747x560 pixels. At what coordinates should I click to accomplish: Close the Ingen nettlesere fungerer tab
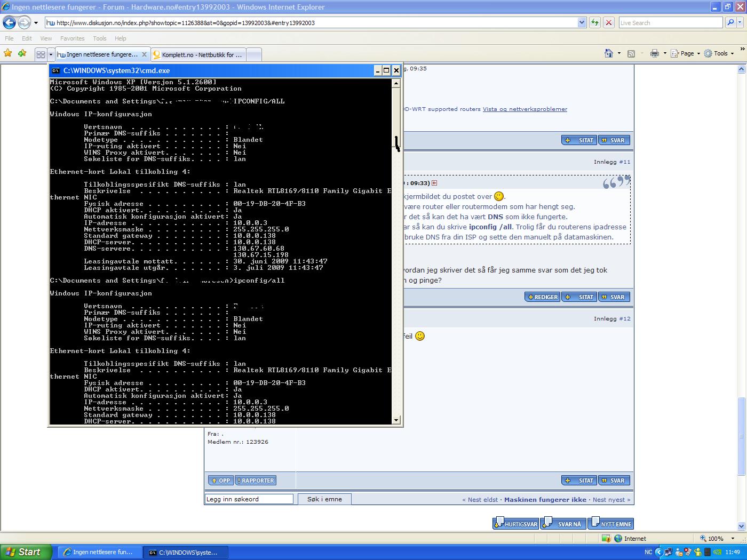(x=145, y=54)
